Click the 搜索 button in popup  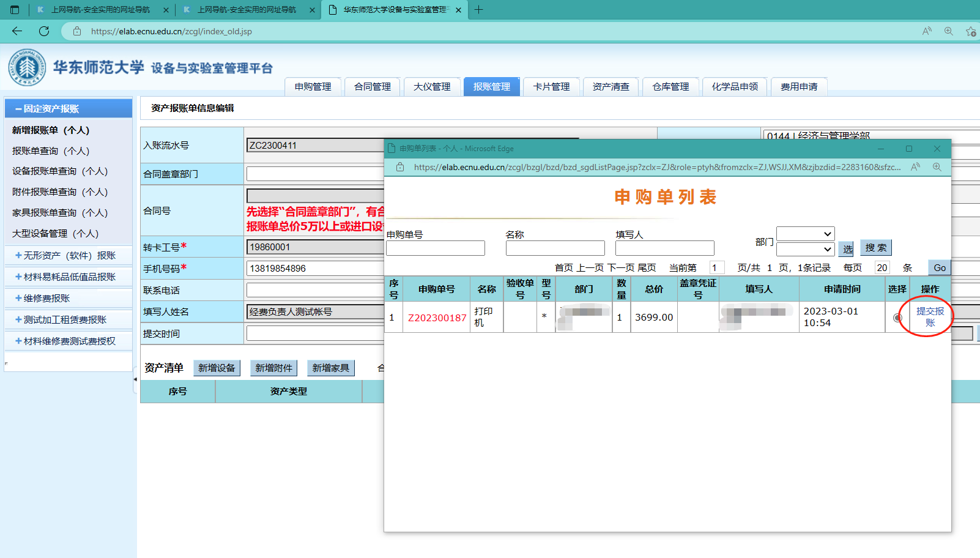click(x=876, y=248)
